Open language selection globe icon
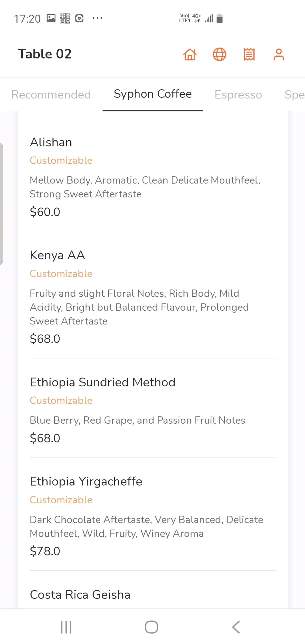The width and height of the screenshot is (305, 644). [219, 55]
